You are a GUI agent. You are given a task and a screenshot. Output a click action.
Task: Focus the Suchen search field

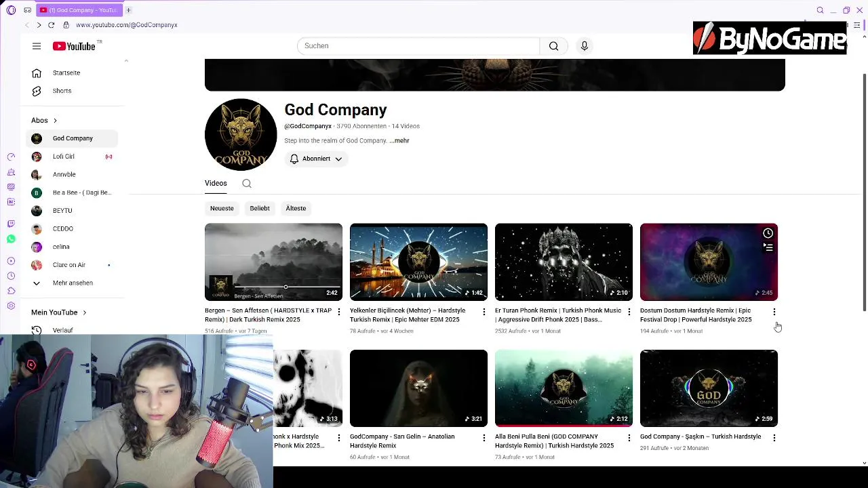coord(418,46)
